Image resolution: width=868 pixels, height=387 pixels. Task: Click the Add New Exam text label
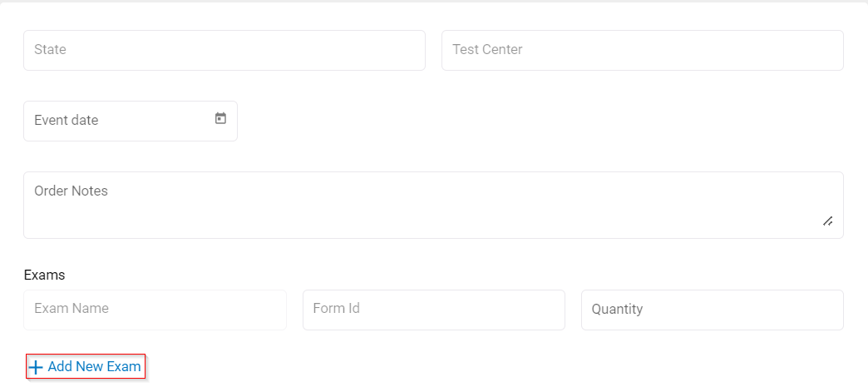[95, 366]
